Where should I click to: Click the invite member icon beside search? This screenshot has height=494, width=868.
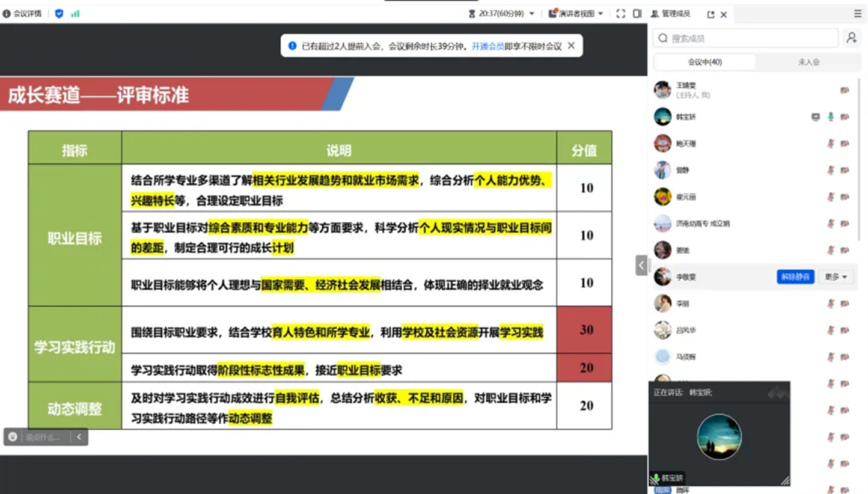pos(851,38)
